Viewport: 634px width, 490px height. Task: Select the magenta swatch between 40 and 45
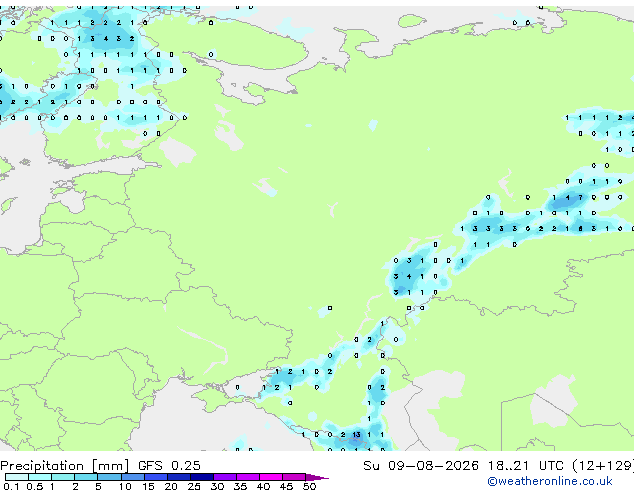click(271, 477)
